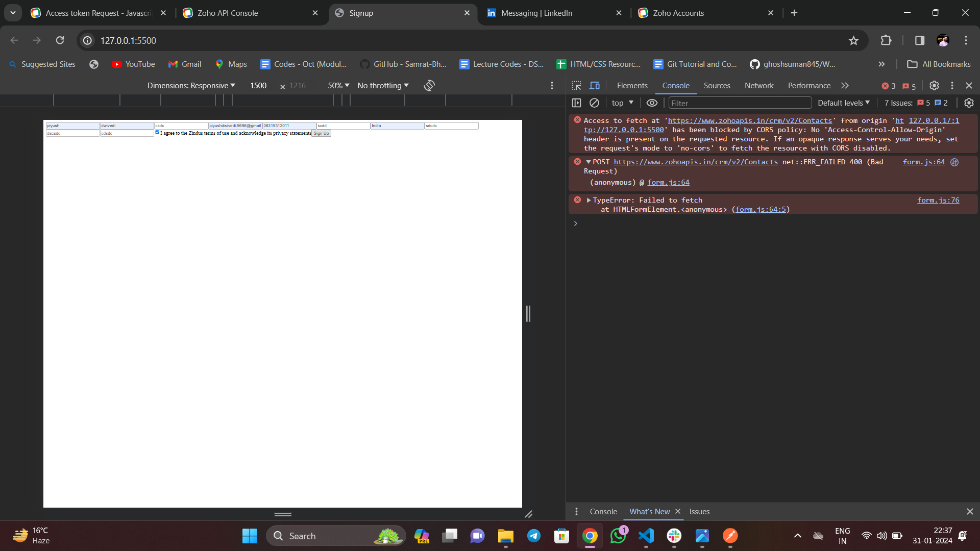Switch to the Network tab

tap(758, 86)
